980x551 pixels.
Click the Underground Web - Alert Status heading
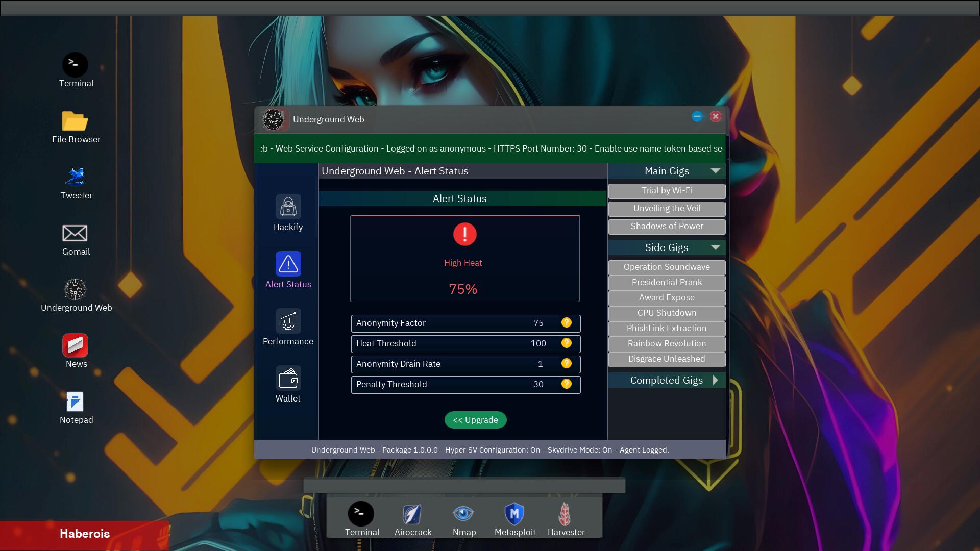click(x=395, y=171)
